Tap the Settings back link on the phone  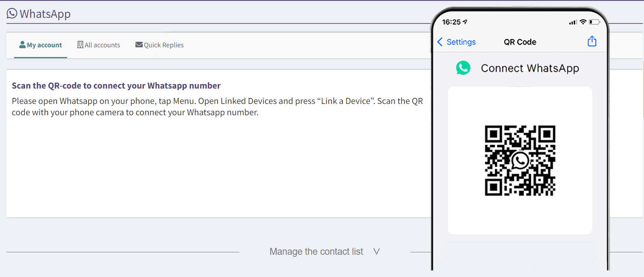coord(461,42)
